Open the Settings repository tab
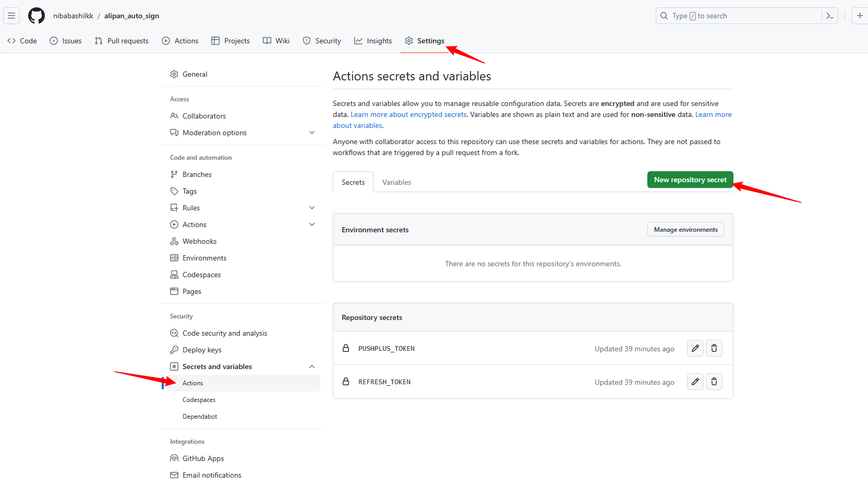The image size is (868, 486). pos(425,41)
